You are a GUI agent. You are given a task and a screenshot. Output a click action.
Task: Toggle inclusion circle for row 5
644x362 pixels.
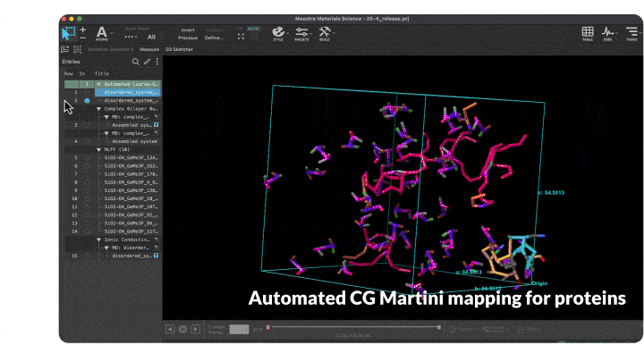click(x=87, y=157)
